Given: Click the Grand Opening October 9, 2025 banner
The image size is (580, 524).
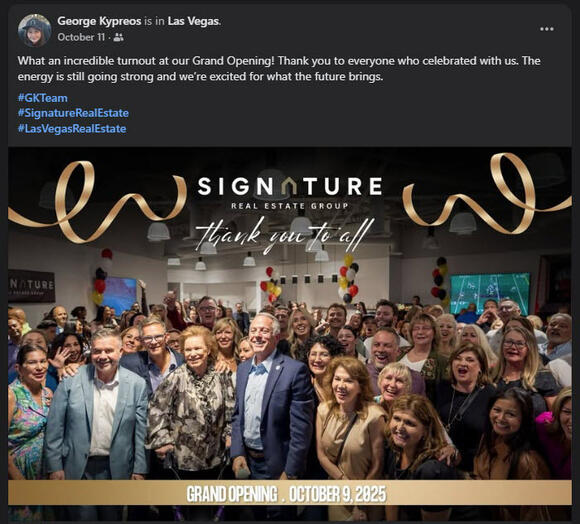Looking at the screenshot, I should (x=290, y=492).
